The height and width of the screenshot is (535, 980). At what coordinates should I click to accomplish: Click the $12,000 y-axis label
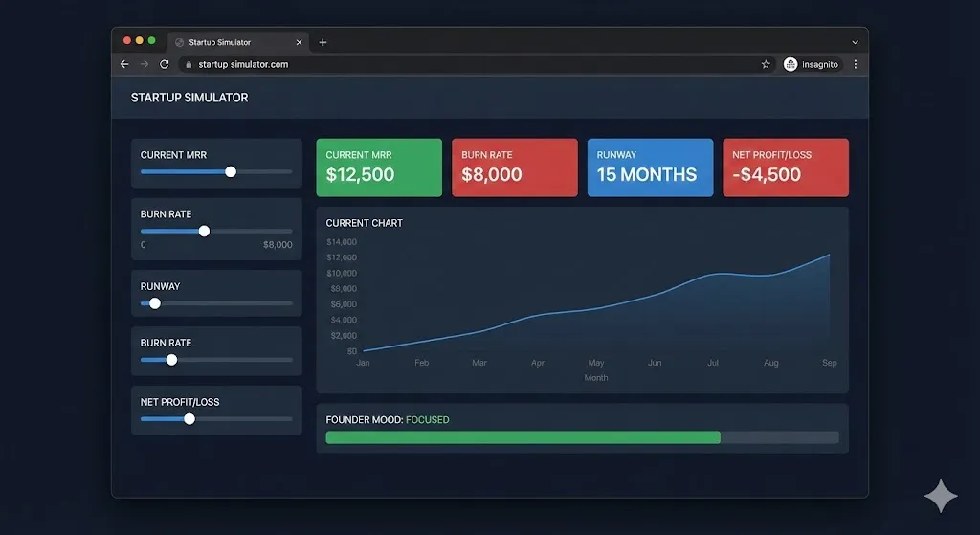(342, 257)
